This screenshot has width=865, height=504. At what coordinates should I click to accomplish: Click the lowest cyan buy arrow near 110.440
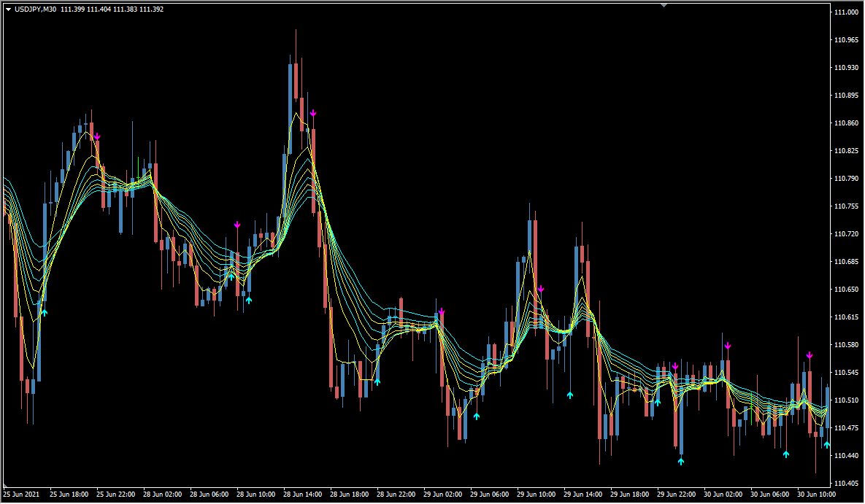681,461
